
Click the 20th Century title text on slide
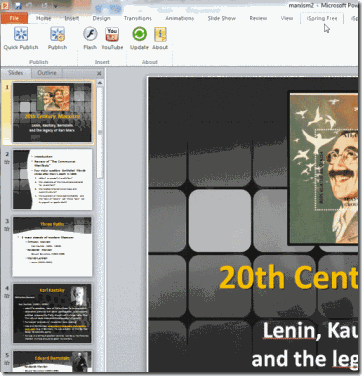288,277
